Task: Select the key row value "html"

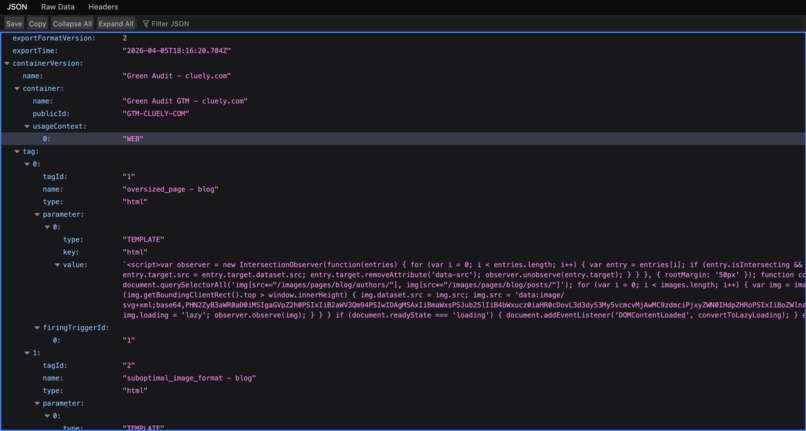Action: pos(135,252)
